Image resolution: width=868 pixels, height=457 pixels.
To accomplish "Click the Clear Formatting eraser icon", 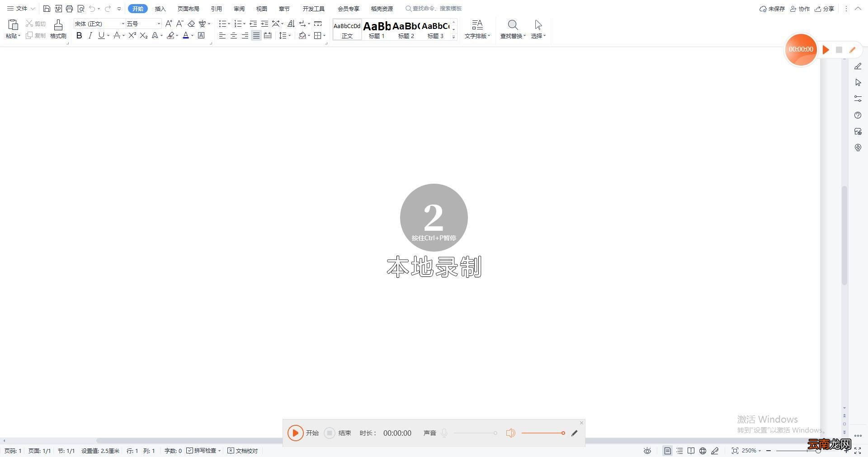I will tap(191, 24).
